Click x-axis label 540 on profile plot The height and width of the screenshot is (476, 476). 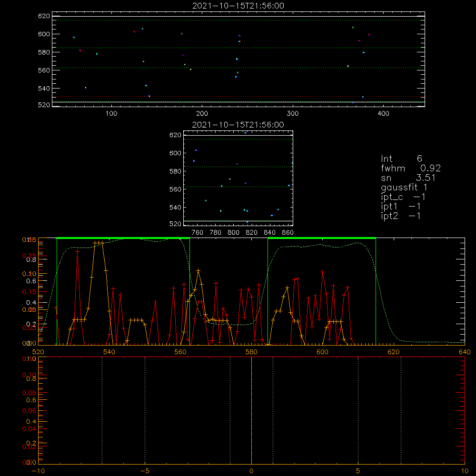pyautogui.click(x=109, y=352)
